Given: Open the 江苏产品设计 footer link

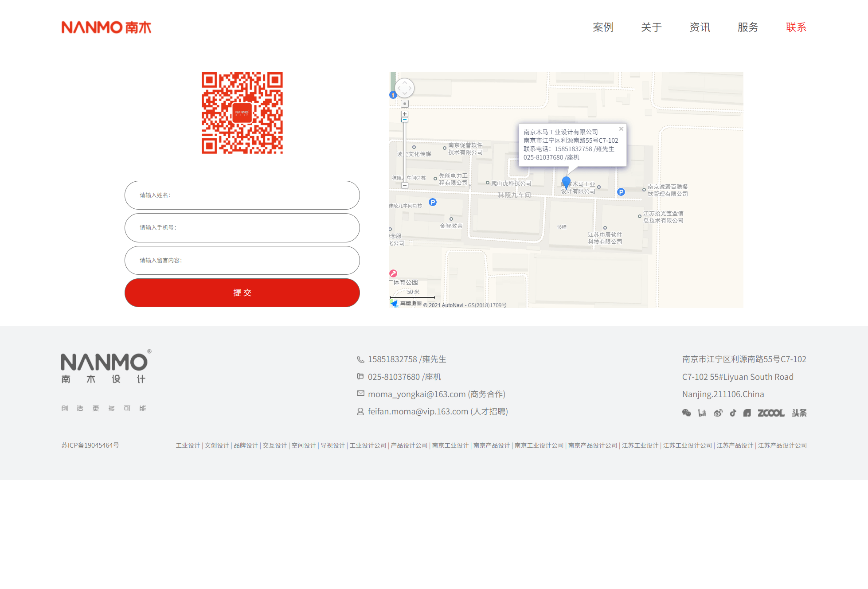Looking at the screenshot, I should coord(735,445).
